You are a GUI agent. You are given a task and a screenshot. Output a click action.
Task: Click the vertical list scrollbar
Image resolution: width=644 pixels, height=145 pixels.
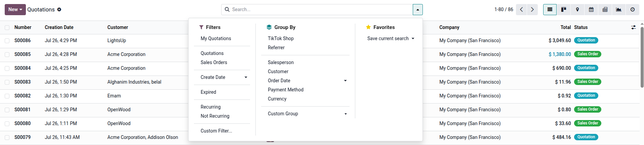pyautogui.click(x=642, y=57)
